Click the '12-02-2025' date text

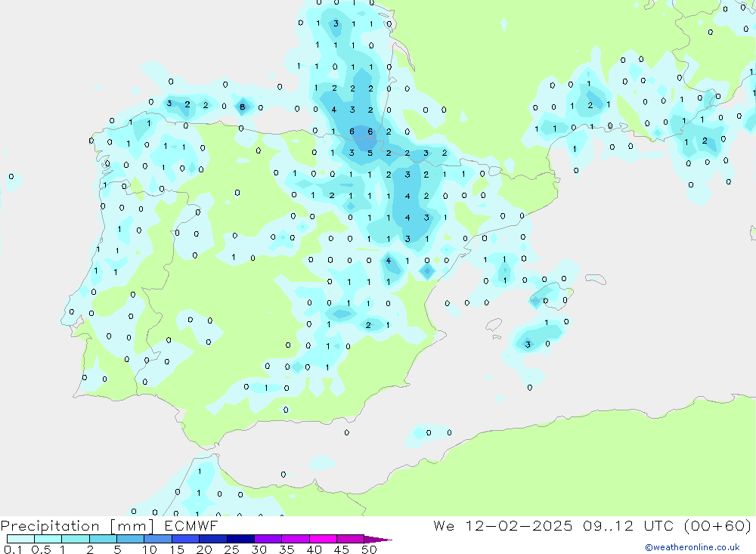519,525
